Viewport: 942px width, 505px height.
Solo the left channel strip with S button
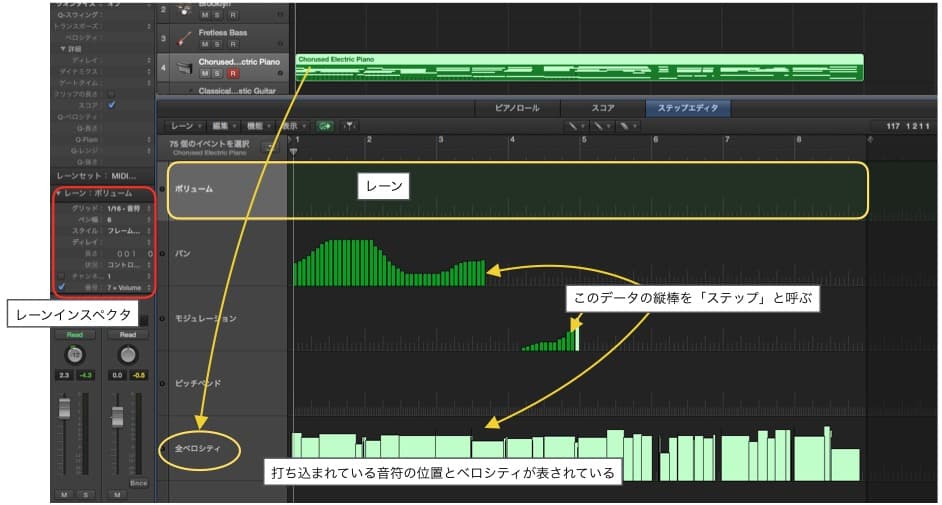[85, 495]
